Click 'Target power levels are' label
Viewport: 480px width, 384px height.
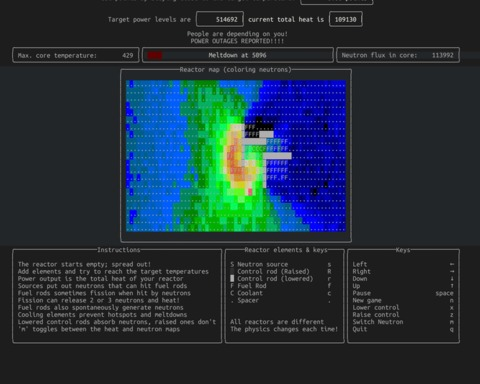point(149,19)
